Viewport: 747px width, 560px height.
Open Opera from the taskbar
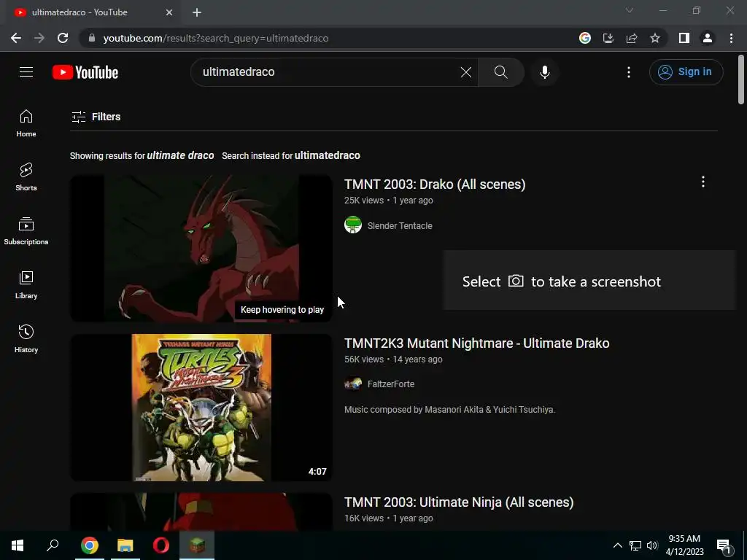click(161, 545)
